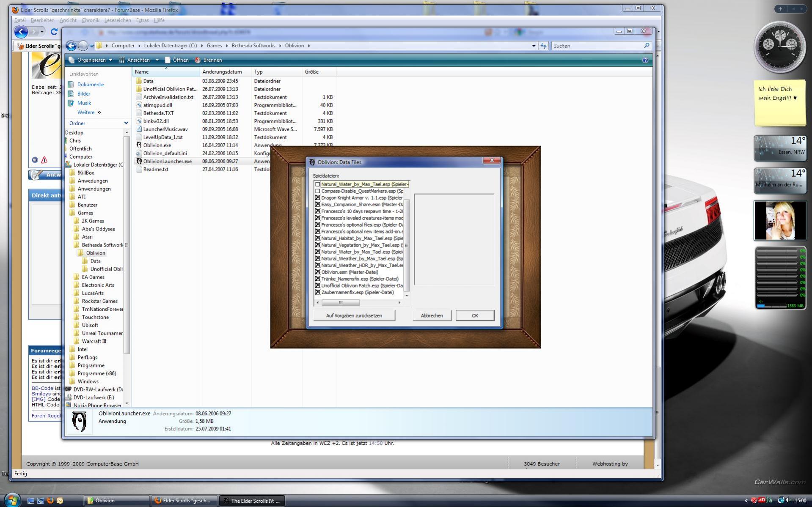Screen dimensions: 812x507
Task: Open the Datei menu in Firefox
Action: [x=20, y=20]
